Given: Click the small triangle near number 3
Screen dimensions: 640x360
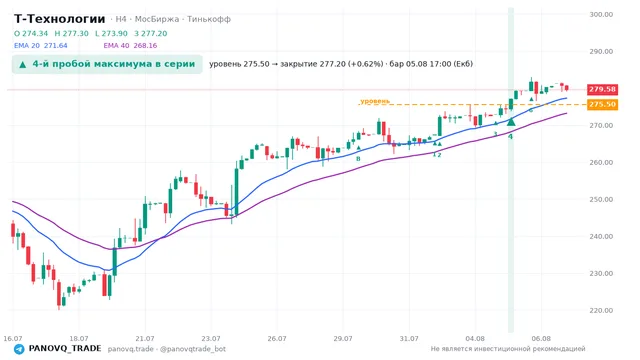Looking at the screenshot, I should (496, 123).
